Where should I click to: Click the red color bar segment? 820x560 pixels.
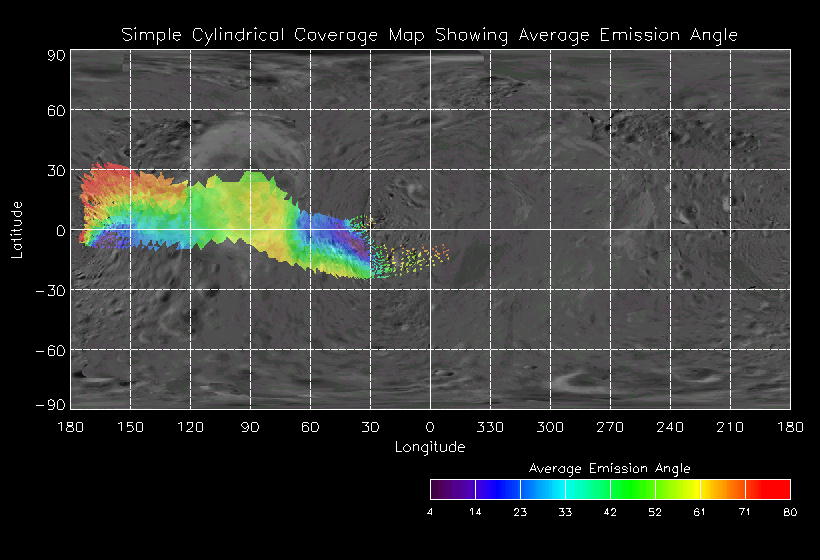point(768,489)
